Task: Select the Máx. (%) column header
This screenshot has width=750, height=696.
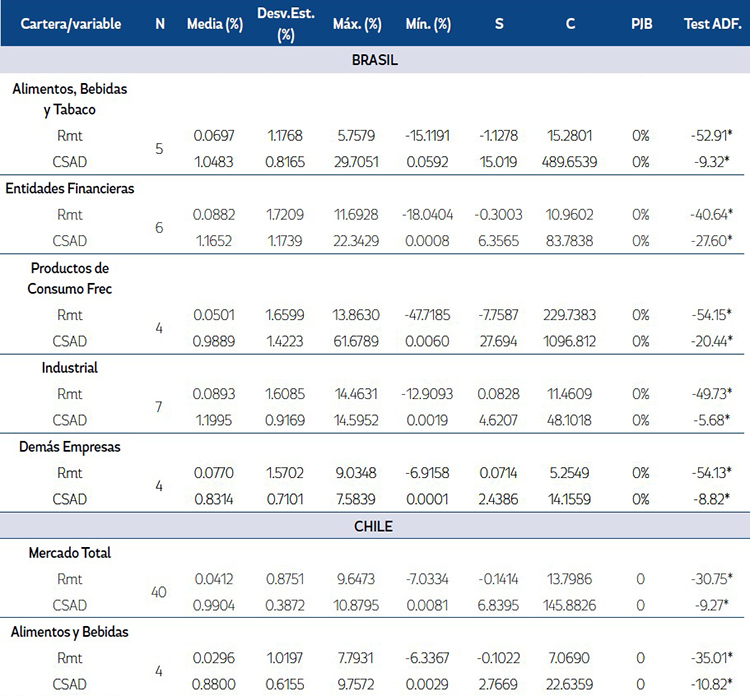Action: tap(358, 23)
